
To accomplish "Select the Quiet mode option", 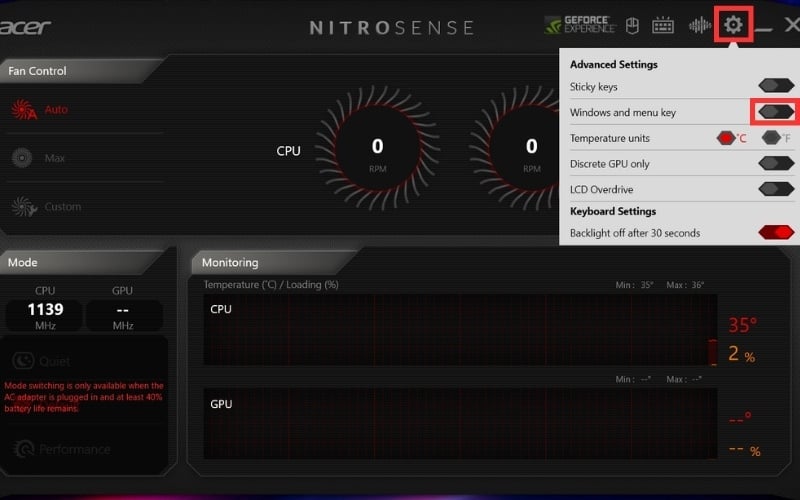I will (x=41, y=361).
